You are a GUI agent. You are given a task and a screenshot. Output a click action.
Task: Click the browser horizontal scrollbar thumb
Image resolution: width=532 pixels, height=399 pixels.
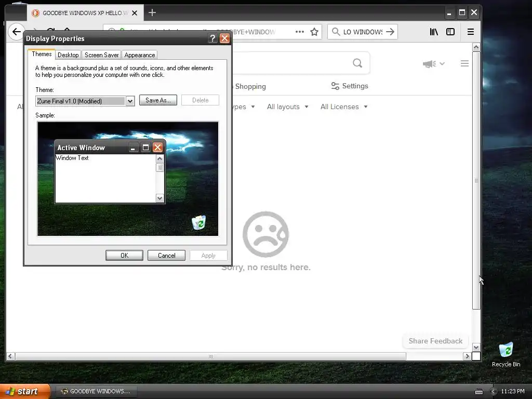point(210,356)
